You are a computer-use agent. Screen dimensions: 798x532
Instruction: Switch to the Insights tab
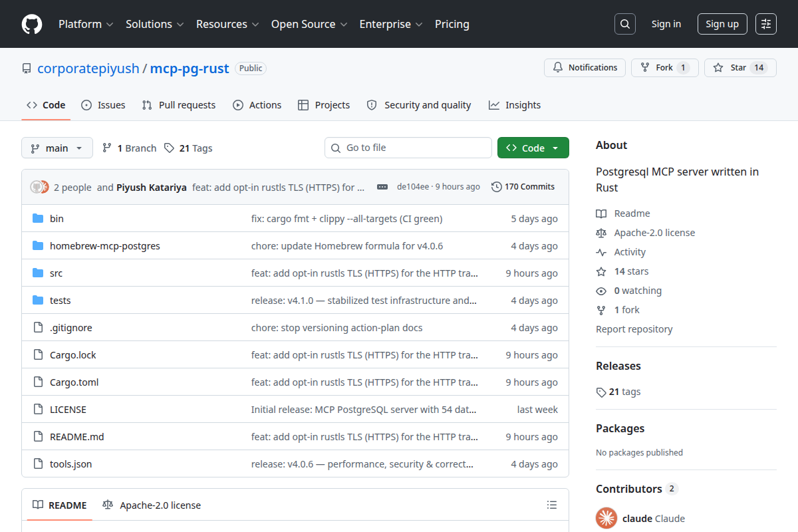pyautogui.click(x=515, y=105)
